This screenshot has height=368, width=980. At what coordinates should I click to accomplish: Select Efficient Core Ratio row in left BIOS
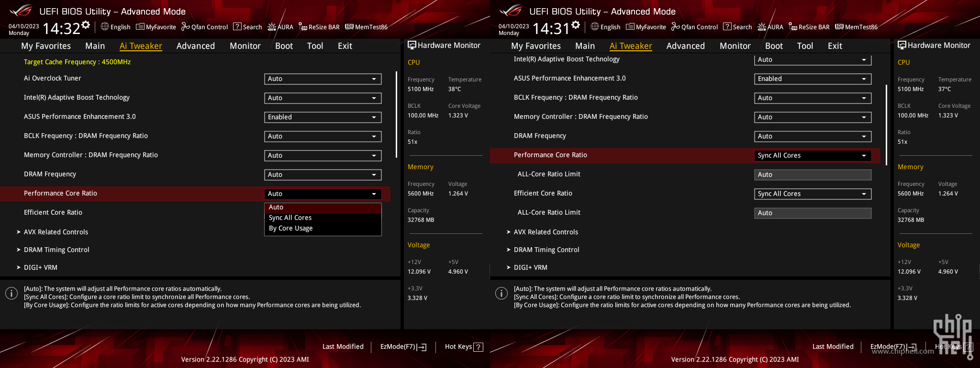tap(195, 213)
